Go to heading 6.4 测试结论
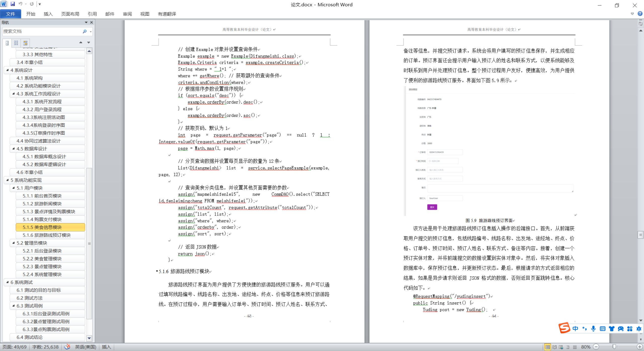The width and height of the screenshot is (644, 351). (x=47, y=337)
